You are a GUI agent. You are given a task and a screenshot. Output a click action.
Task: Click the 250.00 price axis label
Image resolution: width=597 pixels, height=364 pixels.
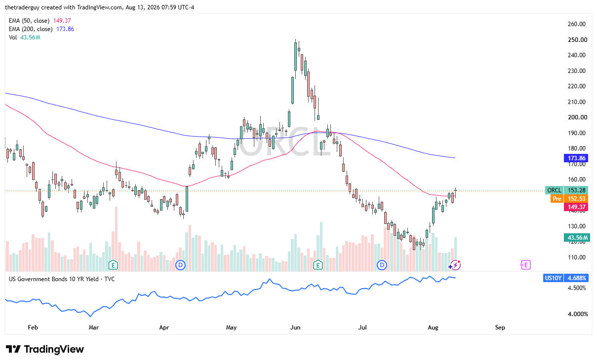(576, 40)
